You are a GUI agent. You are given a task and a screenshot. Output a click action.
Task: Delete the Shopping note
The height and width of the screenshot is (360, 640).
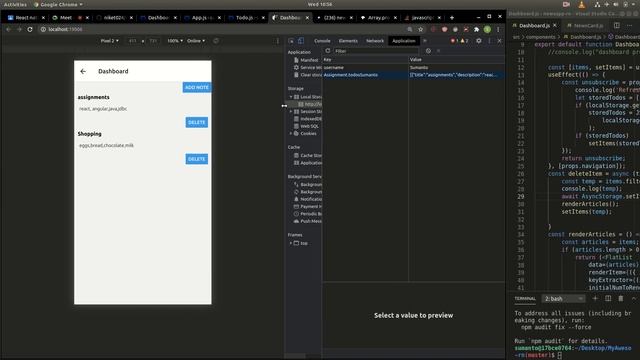pyautogui.click(x=197, y=159)
